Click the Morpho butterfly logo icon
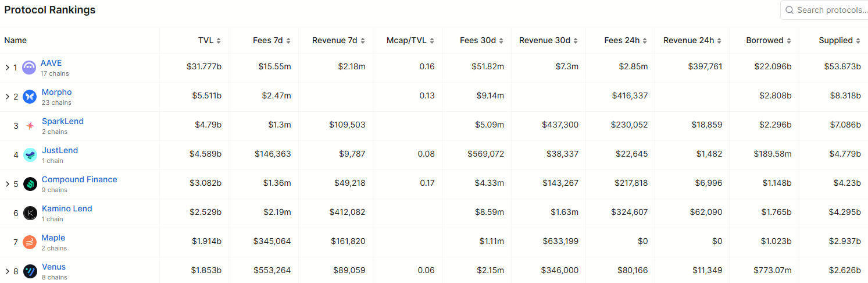868x283 pixels. [x=30, y=97]
